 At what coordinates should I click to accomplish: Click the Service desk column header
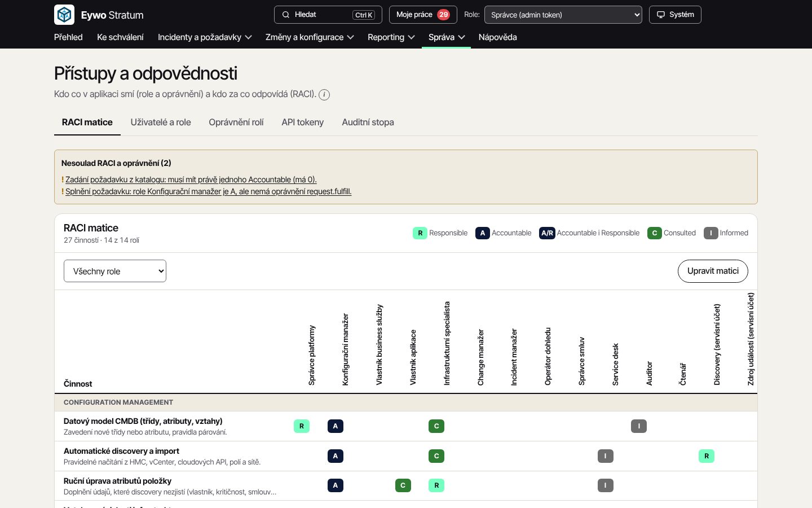(x=615, y=364)
